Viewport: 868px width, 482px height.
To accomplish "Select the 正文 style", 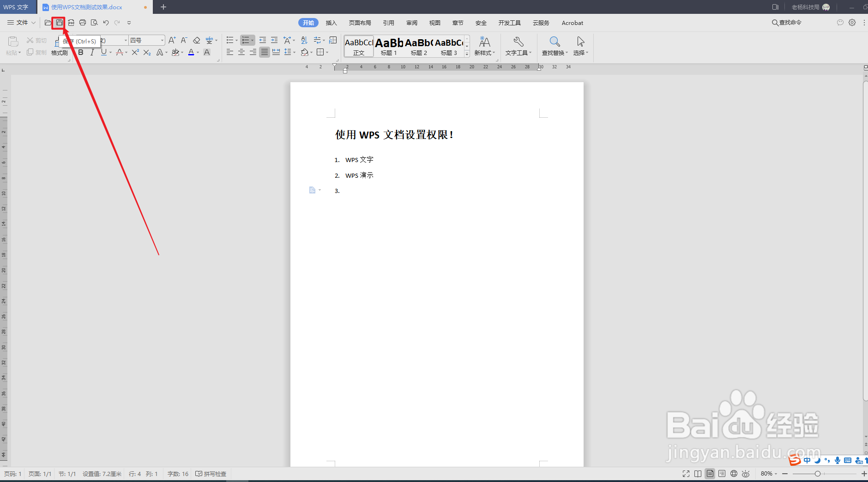I will click(359, 46).
